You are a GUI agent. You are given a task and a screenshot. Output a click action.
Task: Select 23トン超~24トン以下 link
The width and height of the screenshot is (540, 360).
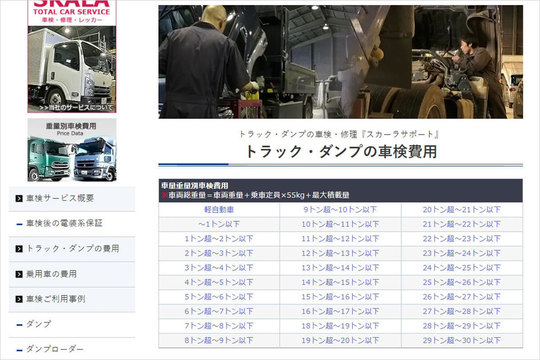click(462, 253)
